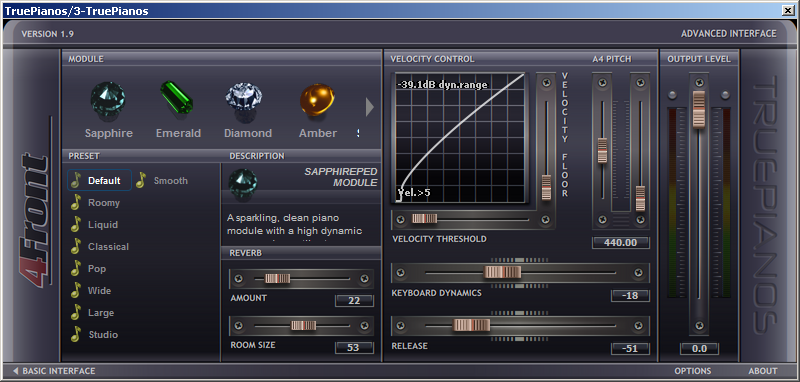
Task: Collapse to Basic Interface via arrow
Action: (16, 371)
